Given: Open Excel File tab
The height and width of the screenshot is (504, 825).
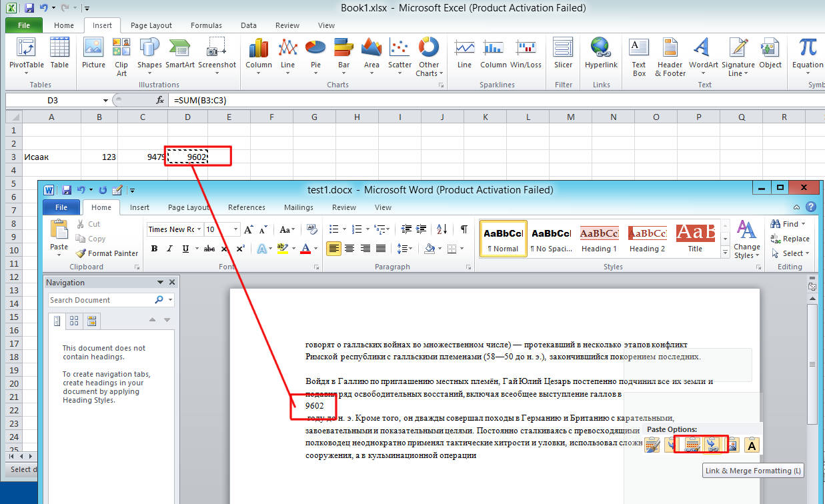Looking at the screenshot, I should (24, 25).
